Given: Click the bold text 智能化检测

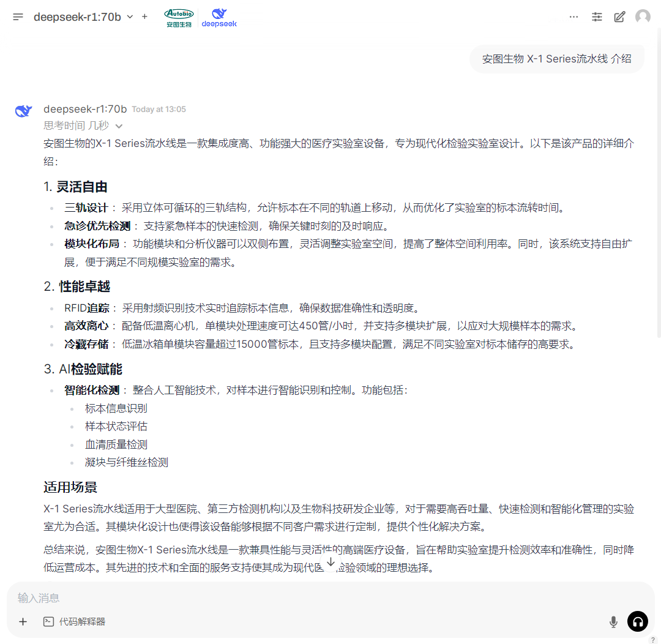Looking at the screenshot, I should pos(92,390).
